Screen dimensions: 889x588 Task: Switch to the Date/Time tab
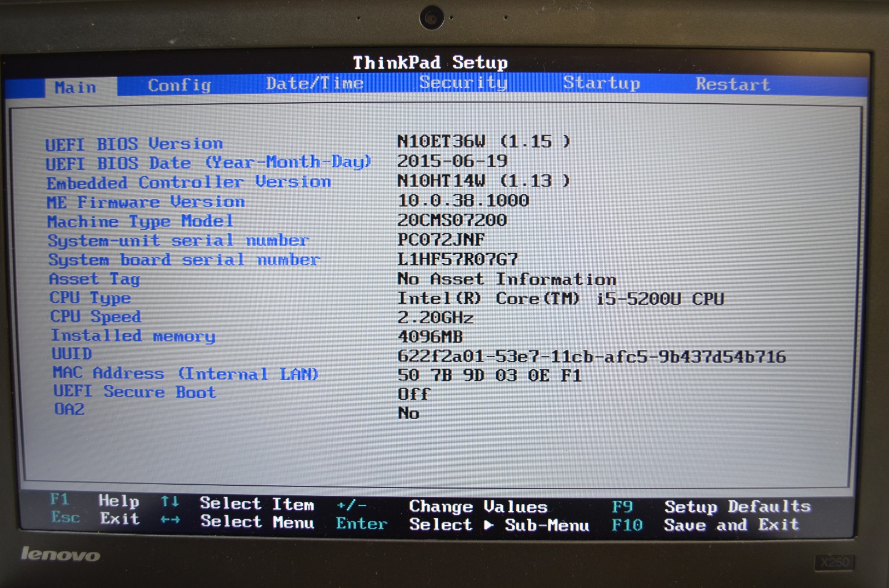(x=314, y=84)
